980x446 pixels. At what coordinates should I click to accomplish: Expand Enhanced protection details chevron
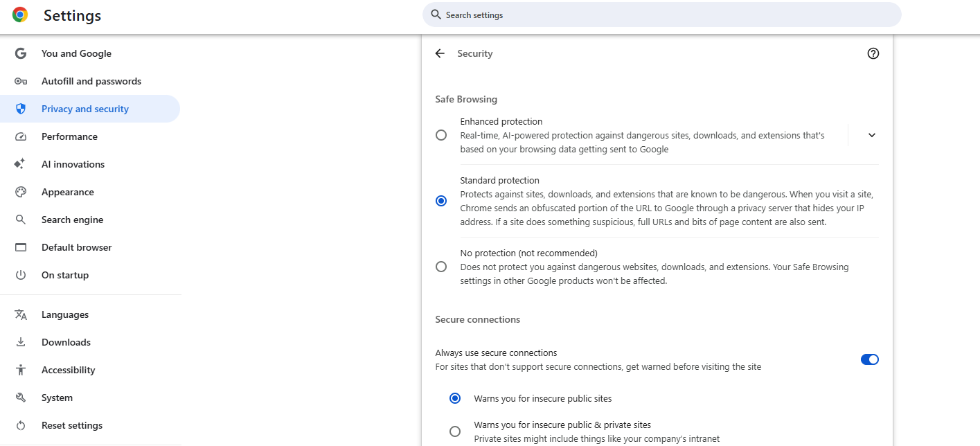(x=872, y=135)
